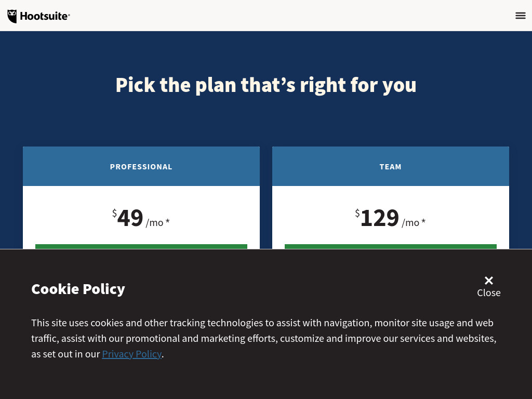Image resolution: width=532 pixels, height=399 pixels.
Task: Open the hamburger navigation menu
Action: pyautogui.click(x=520, y=16)
